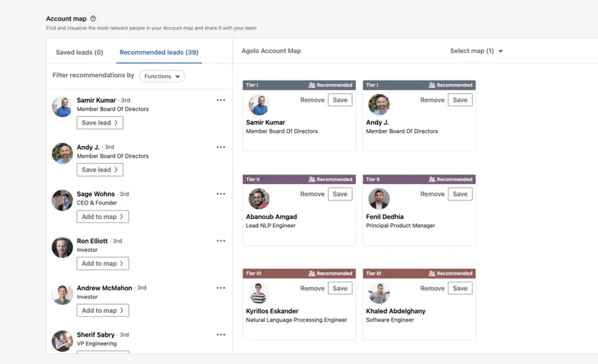This screenshot has width=598, height=364.
Task: Click Kyrillos Eskander's name on the card
Action: tap(272, 311)
